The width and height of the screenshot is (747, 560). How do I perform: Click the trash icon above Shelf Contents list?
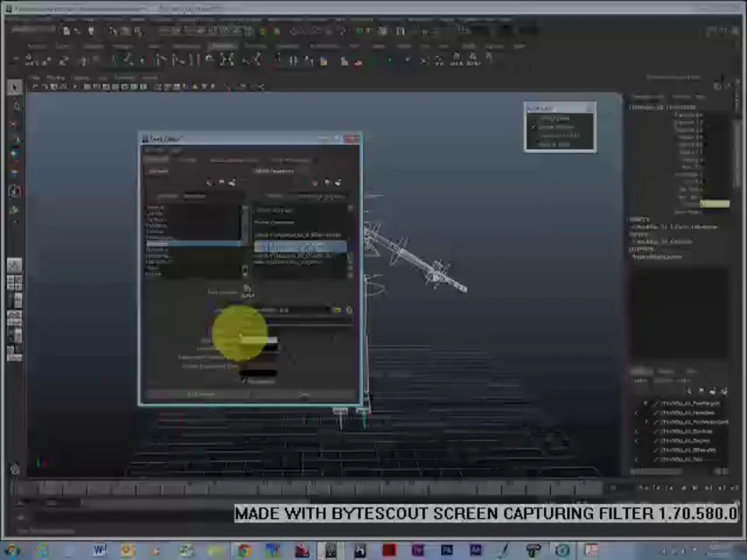[x=338, y=182]
